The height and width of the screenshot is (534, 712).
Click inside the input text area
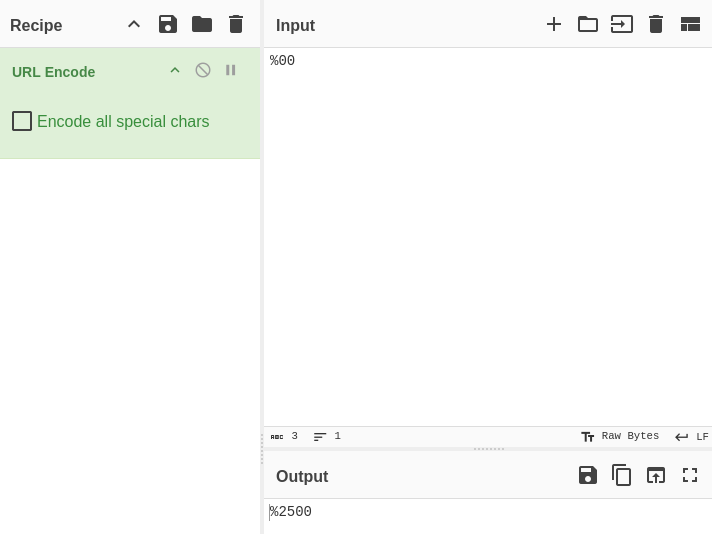click(x=488, y=236)
